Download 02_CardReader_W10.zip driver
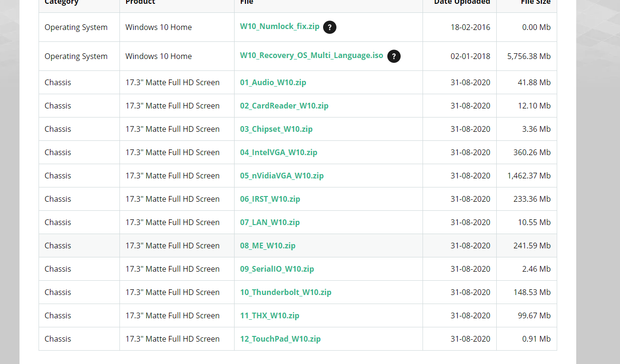Viewport: 620px width, 364px height. [285, 106]
